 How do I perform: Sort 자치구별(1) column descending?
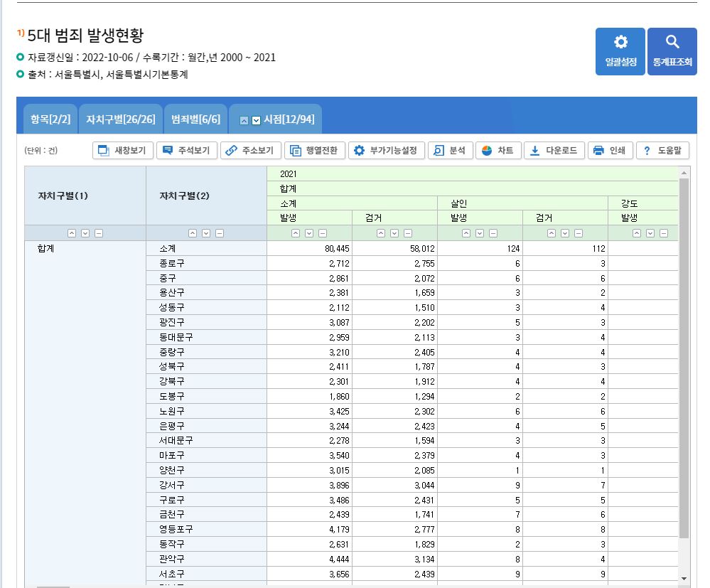coord(85,233)
